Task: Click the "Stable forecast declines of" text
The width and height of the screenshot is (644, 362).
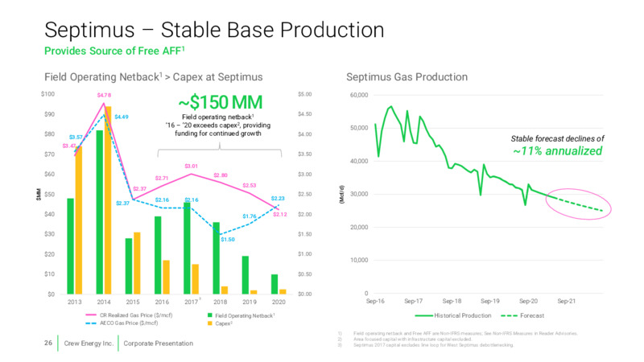Action: [x=557, y=138]
